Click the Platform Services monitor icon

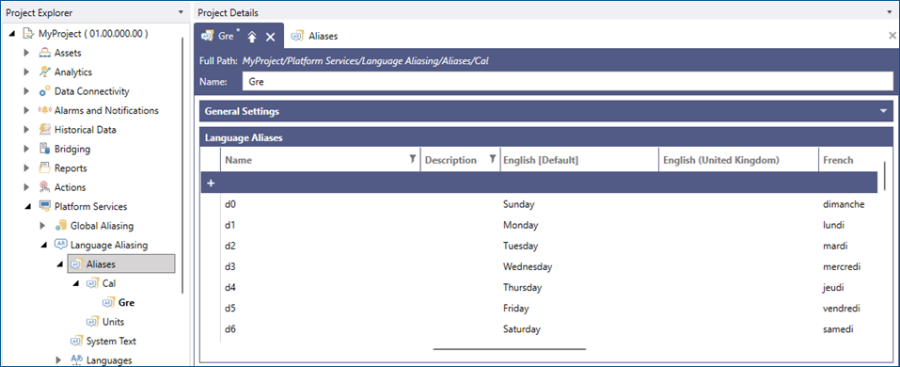click(44, 206)
